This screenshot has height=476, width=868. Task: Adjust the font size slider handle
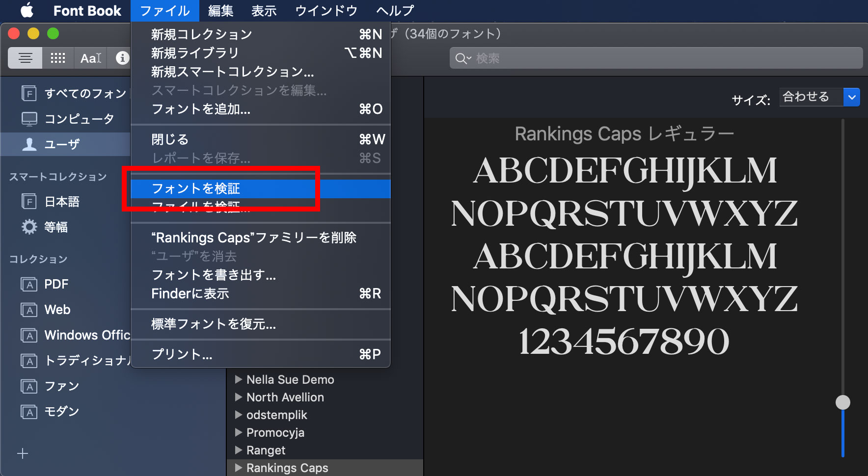pos(842,402)
